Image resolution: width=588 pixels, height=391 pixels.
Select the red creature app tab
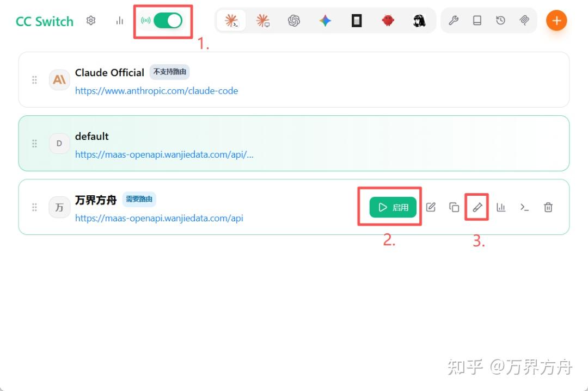388,21
